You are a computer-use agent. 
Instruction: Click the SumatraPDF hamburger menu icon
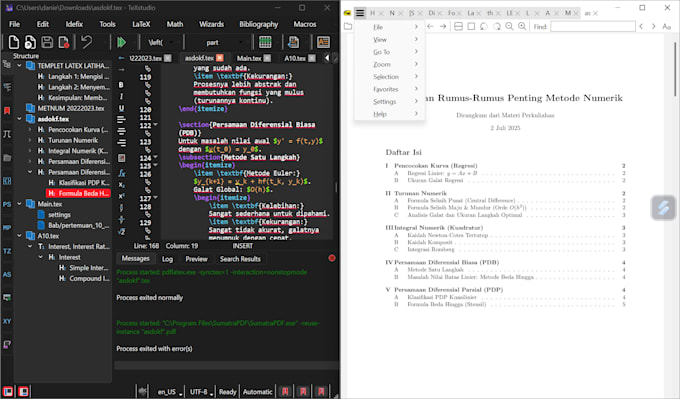point(360,13)
